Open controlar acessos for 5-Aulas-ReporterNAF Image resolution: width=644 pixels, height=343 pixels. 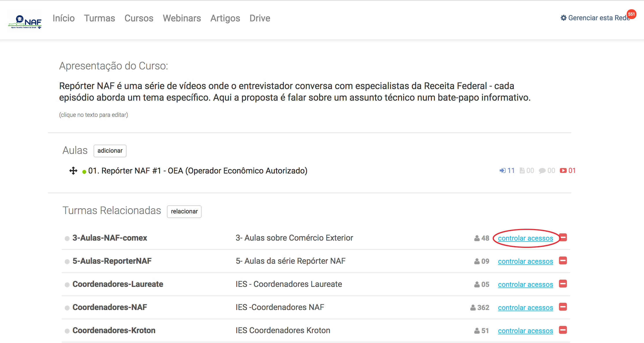tap(525, 261)
